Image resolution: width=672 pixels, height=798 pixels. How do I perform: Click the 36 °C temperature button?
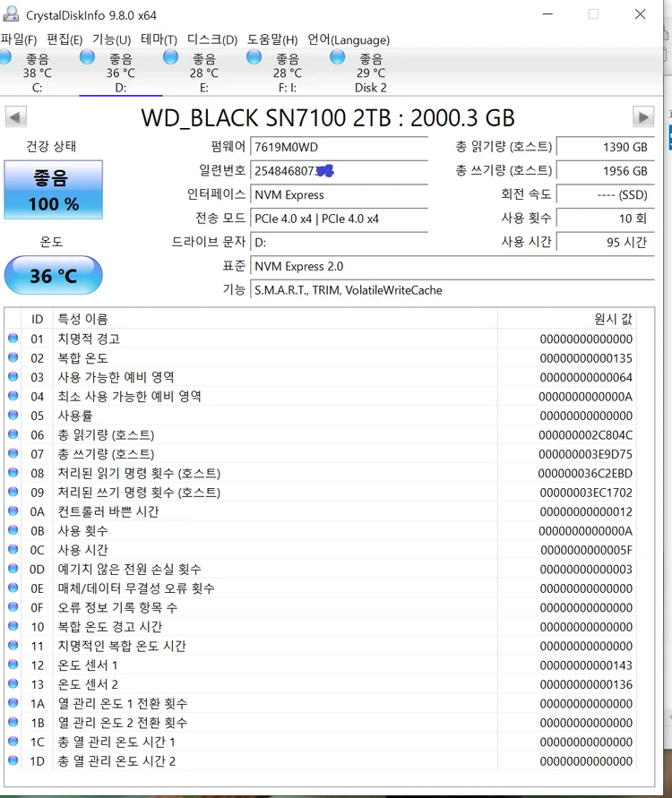(54, 275)
